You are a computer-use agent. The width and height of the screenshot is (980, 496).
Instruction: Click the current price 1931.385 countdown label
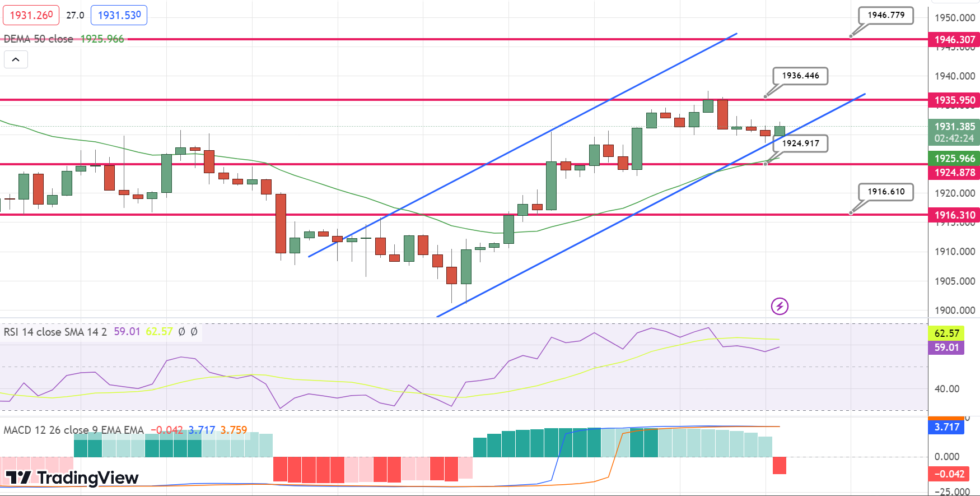[954, 132]
